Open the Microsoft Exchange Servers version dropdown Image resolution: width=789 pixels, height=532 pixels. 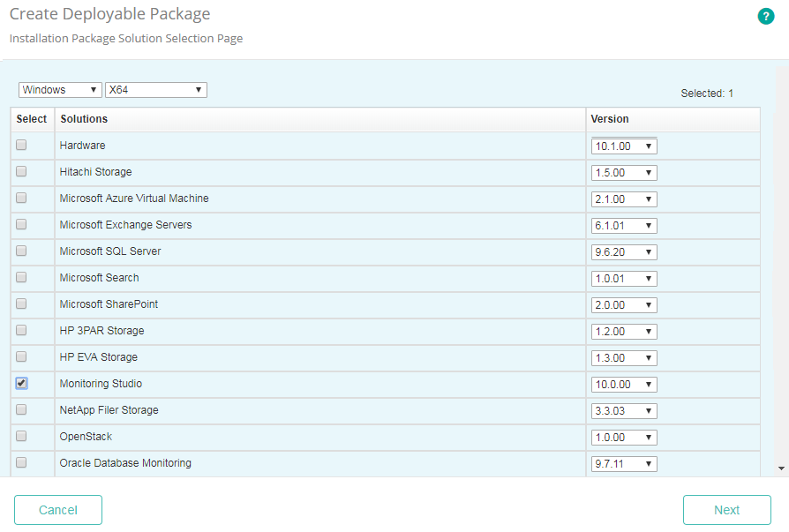coord(624,225)
